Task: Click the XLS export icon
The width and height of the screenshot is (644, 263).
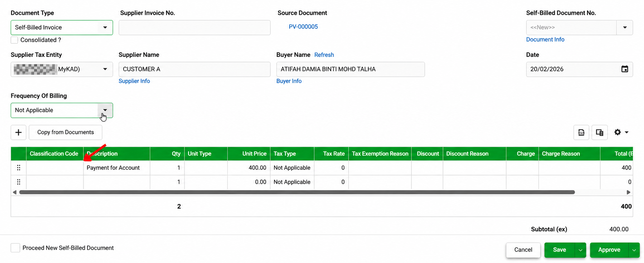Action: 581,132
